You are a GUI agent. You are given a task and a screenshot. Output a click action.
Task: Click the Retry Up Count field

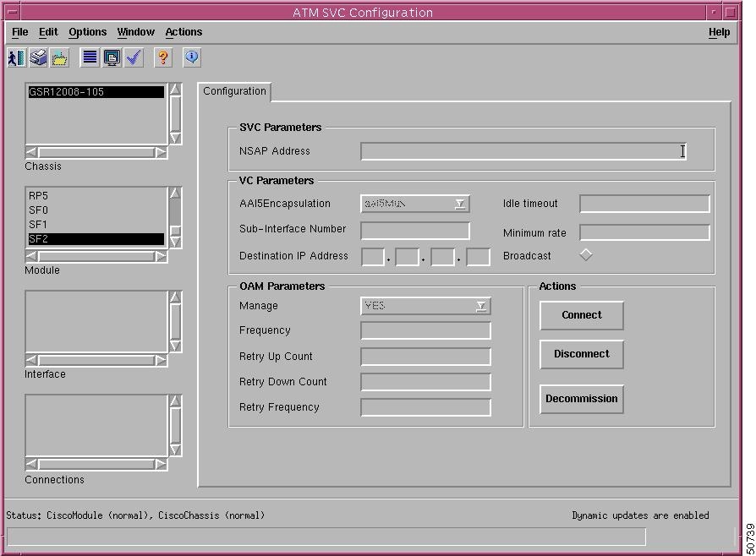(x=425, y=357)
